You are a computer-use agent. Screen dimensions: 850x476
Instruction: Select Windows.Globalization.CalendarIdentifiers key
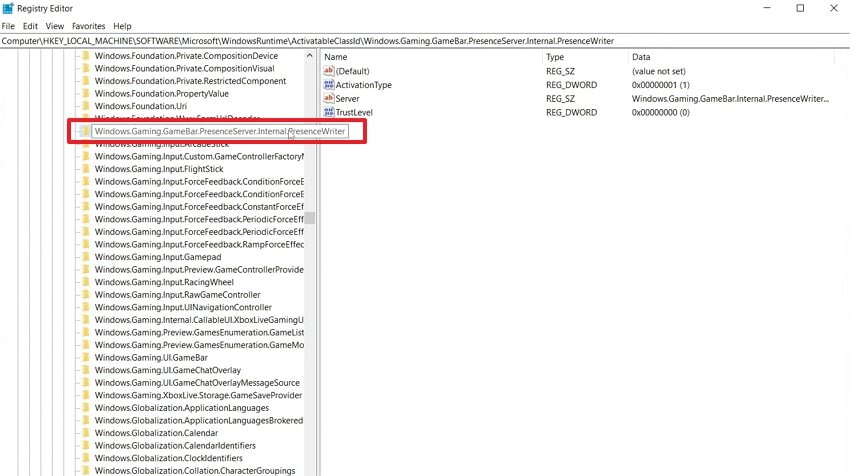click(x=175, y=446)
